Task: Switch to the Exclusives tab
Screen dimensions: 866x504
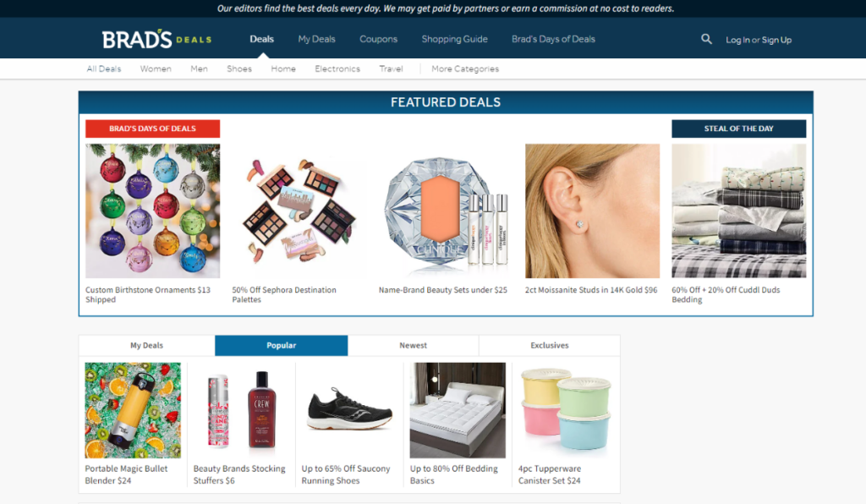Action: (550, 346)
